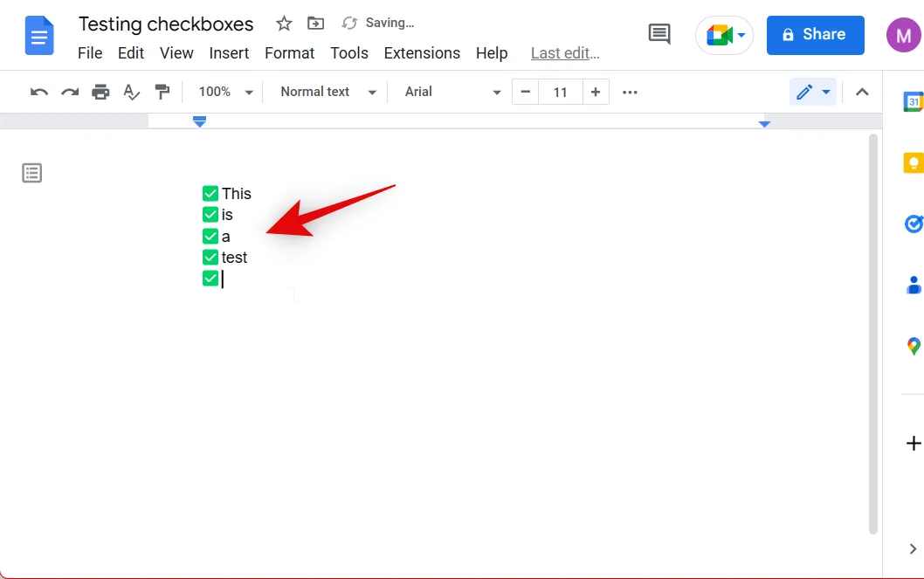The width and height of the screenshot is (924, 579).
Task: Open more toolbar options ellipsis
Action: pyautogui.click(x=630, y=93)
